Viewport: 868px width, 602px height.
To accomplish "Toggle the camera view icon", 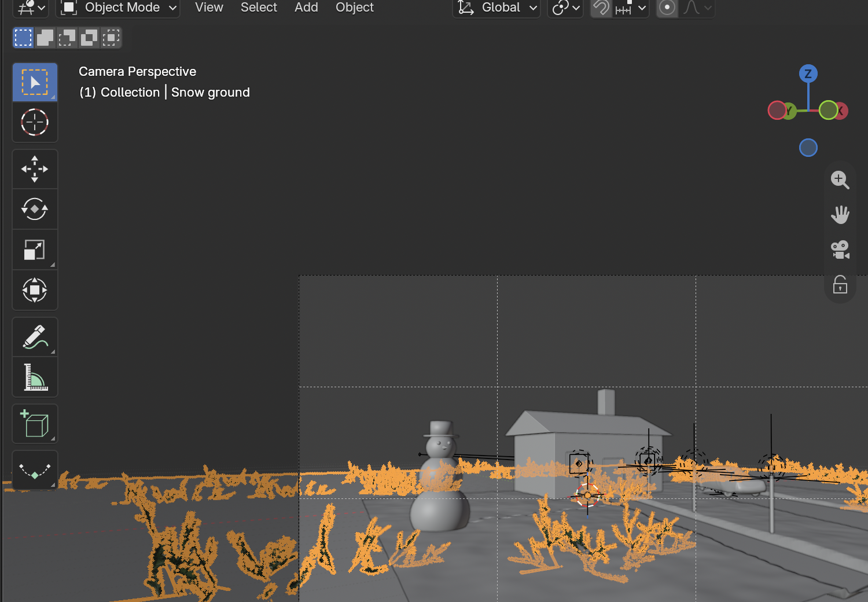I will coord(840,249).
